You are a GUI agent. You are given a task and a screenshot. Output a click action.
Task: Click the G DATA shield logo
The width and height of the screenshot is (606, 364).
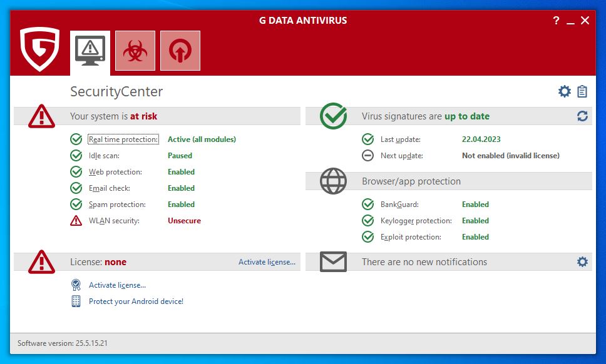pos(40,49)
